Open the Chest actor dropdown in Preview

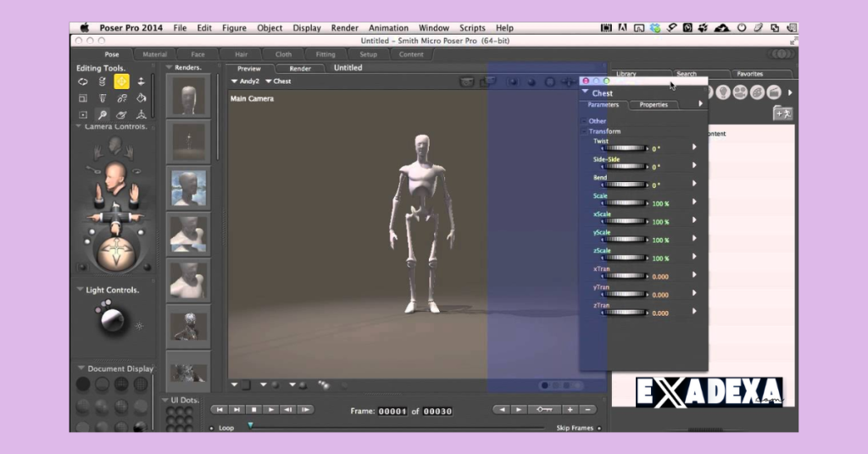(x=278, y=81)
